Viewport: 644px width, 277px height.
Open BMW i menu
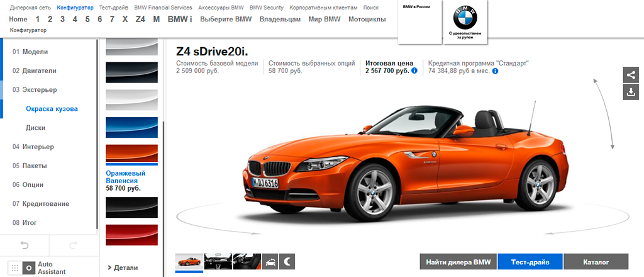(179, 20)
